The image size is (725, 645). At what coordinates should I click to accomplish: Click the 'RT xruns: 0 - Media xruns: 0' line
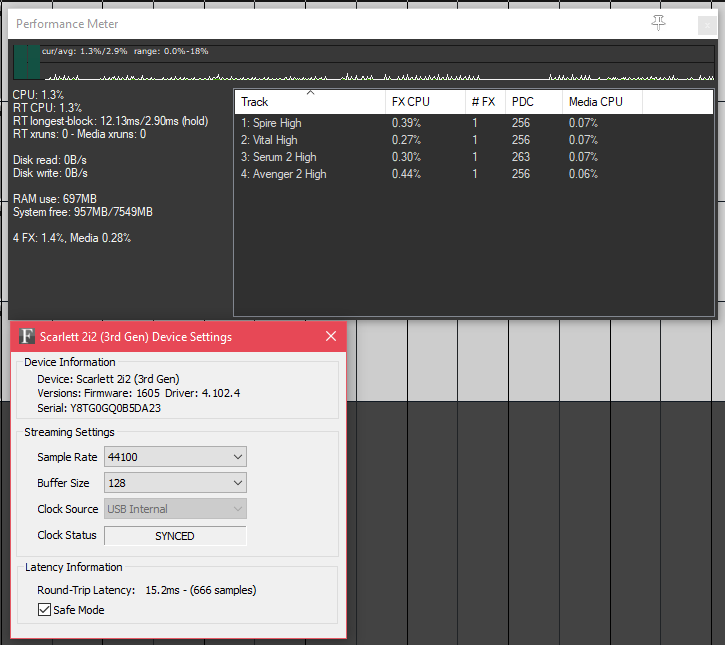coord(79,134)
